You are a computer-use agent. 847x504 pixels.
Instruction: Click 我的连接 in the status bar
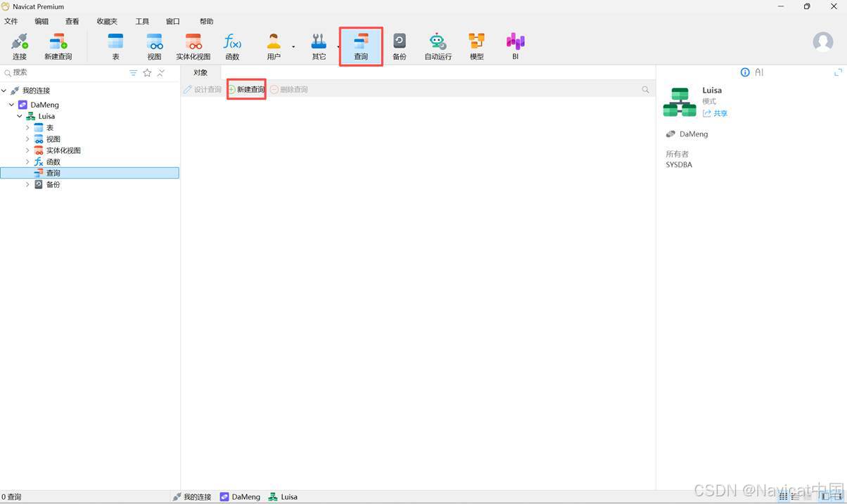[191, 496]
